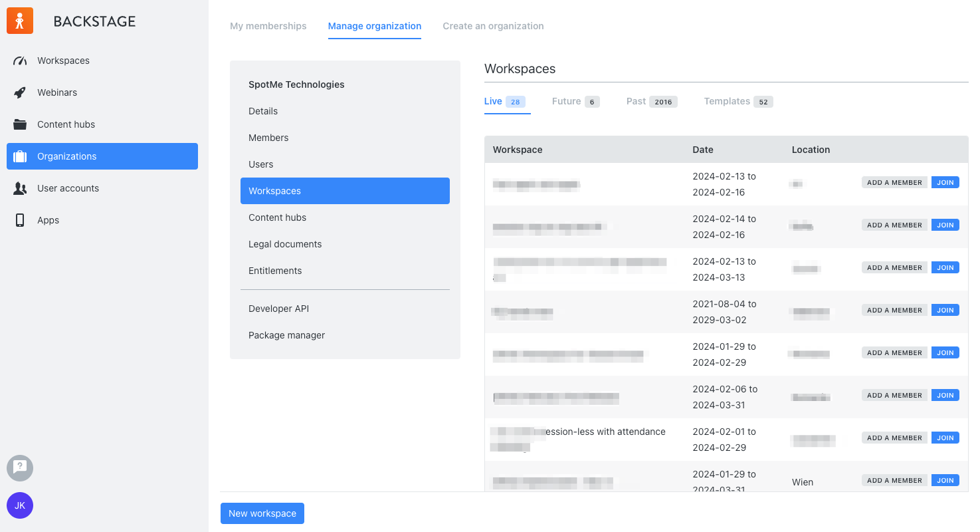Click the Backstage logo icon
Screen dimensions: 980x532
pyautogui.click(x=19, y=21)
